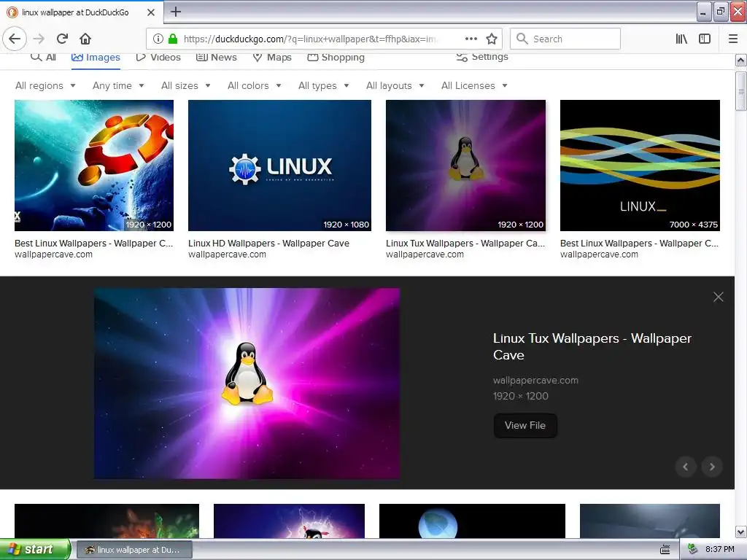The image size is (747, 560).
Task: Select the Images tab
Action: pyautogui.click(x=96, y=57)
